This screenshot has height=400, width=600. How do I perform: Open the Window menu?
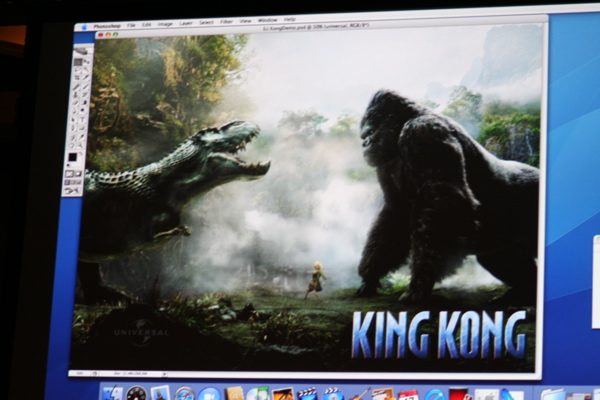pyautogui.click(x=267, y=20)
